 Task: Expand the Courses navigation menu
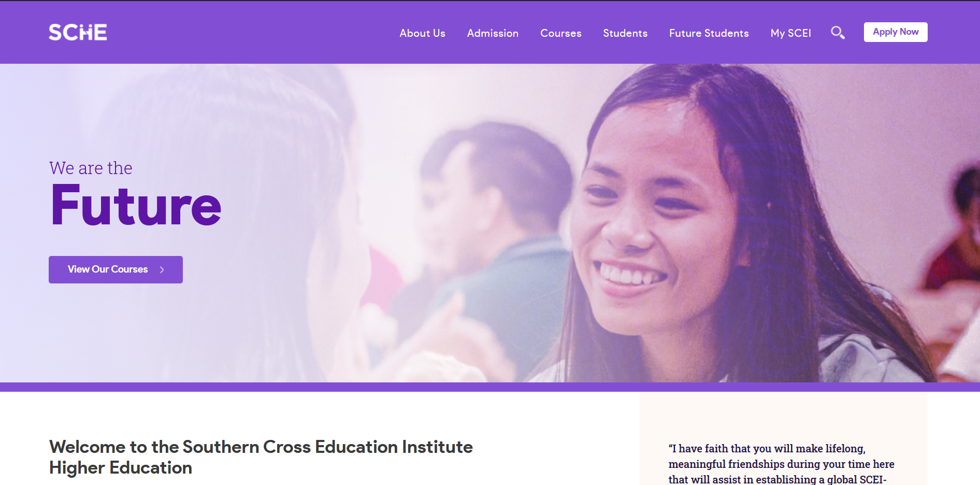(560, 33)
